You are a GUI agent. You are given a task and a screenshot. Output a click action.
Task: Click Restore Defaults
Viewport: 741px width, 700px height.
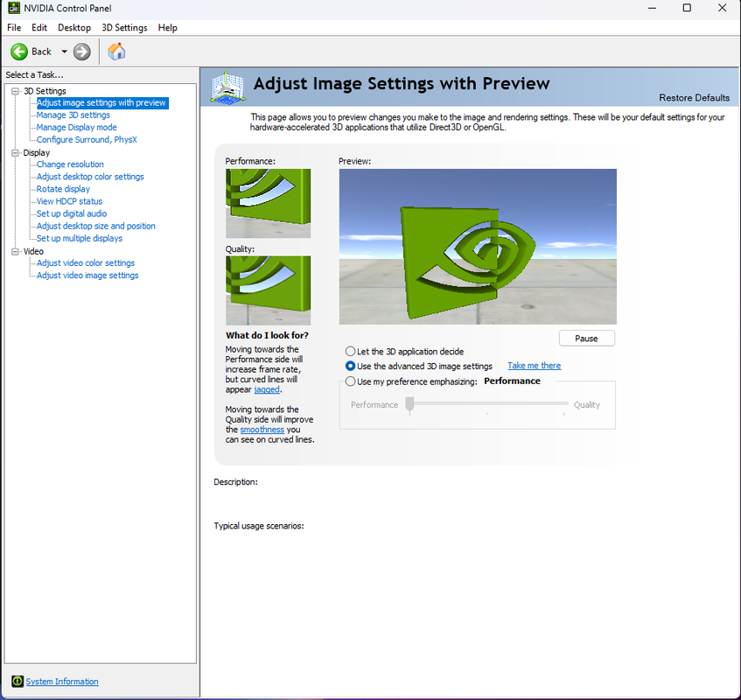coord(694,97)
